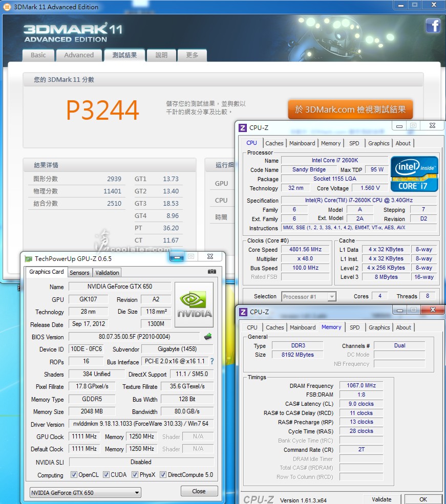Open Graphics tab in upper CPU-Z window
This screenshot has height=504, width=446.
(378, 143)
